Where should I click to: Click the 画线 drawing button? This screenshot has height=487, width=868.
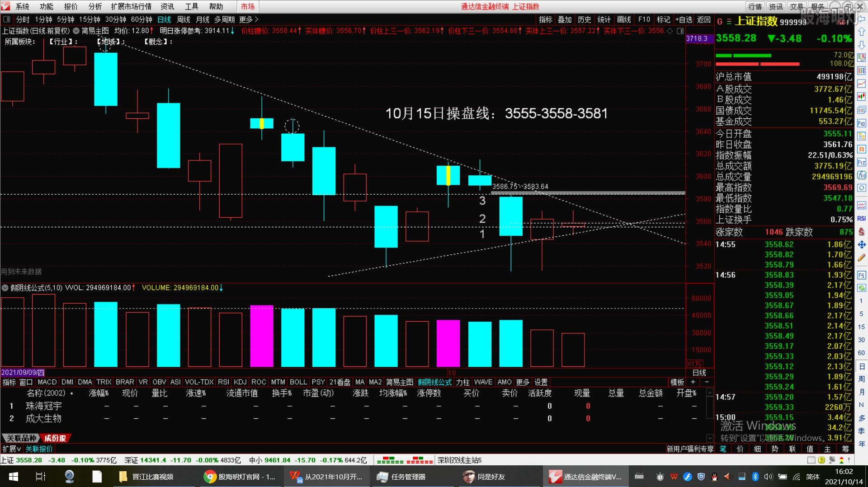[624, 19]
